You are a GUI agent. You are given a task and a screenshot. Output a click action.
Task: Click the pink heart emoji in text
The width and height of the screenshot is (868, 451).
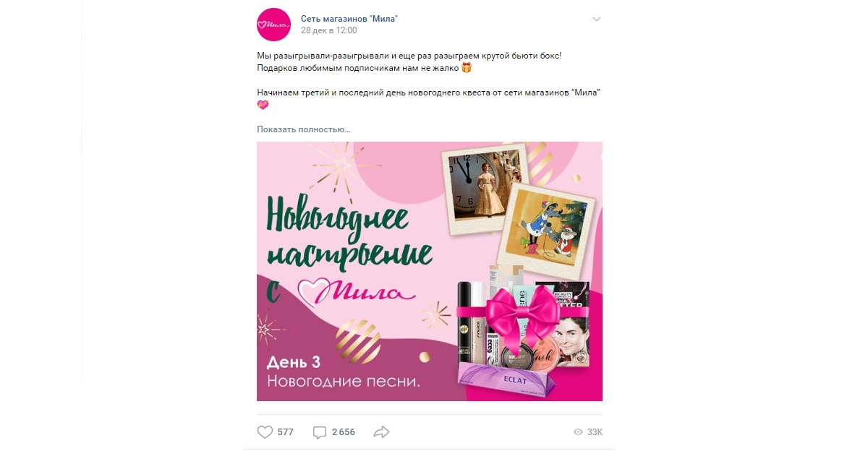(x=263, y=105)
